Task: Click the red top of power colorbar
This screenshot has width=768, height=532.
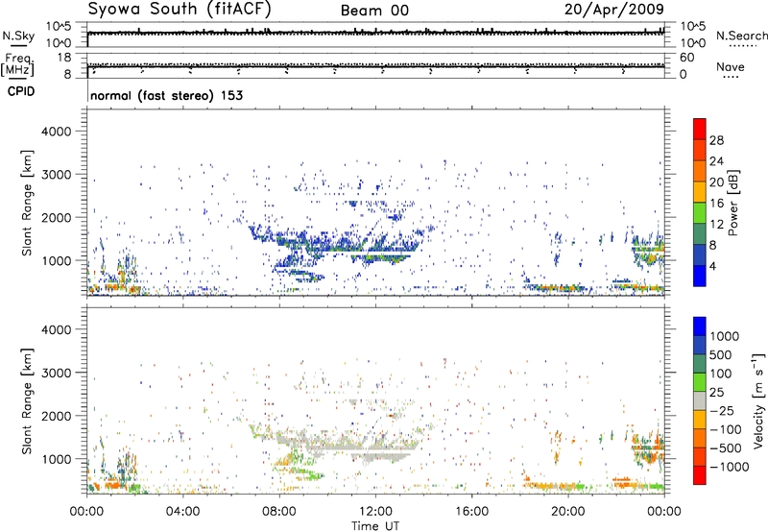Action: coord(700,129)
